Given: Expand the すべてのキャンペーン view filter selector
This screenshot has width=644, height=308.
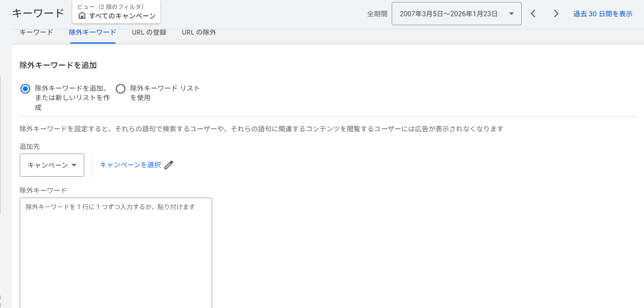Looking at the screenshot, I should point(122,16).
